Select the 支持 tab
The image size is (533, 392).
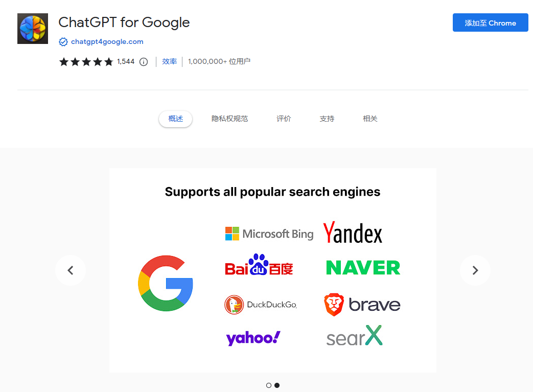327,118
